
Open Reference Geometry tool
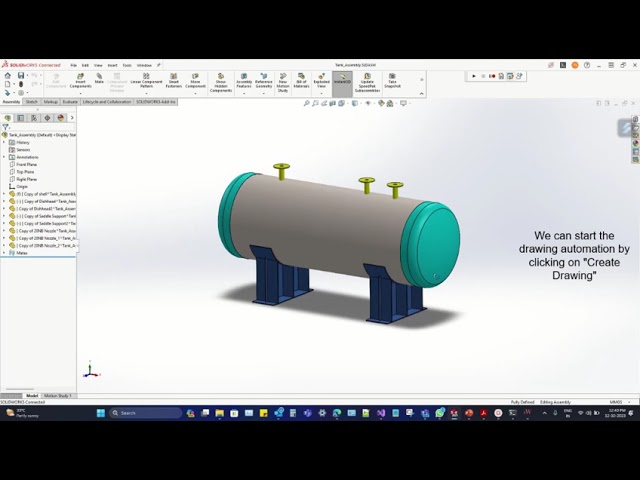264,81
